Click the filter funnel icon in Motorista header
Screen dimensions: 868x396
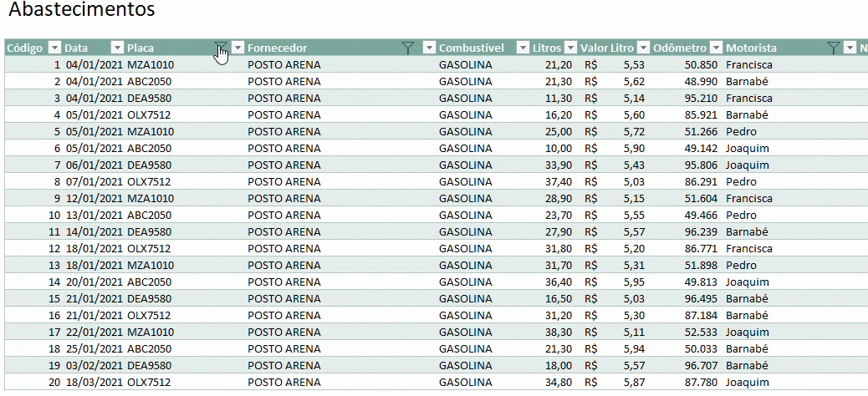pyautogui.click(x=833, y=48)
